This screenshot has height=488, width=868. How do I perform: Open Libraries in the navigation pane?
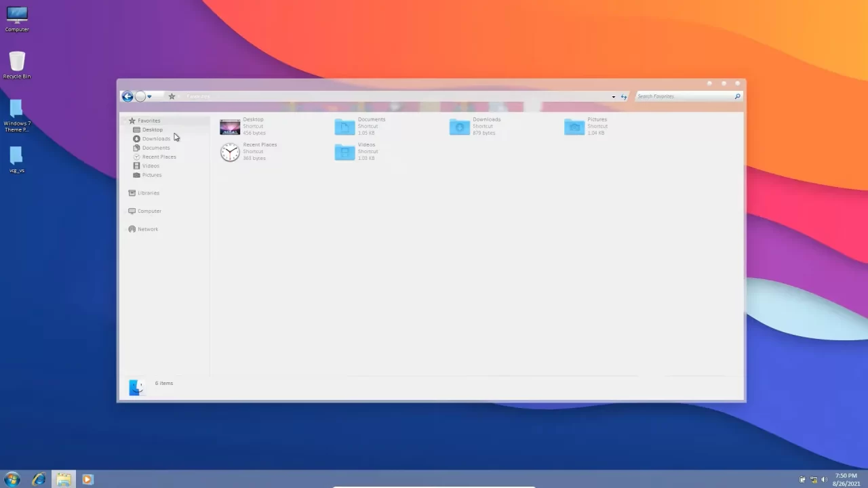[149, 193]
